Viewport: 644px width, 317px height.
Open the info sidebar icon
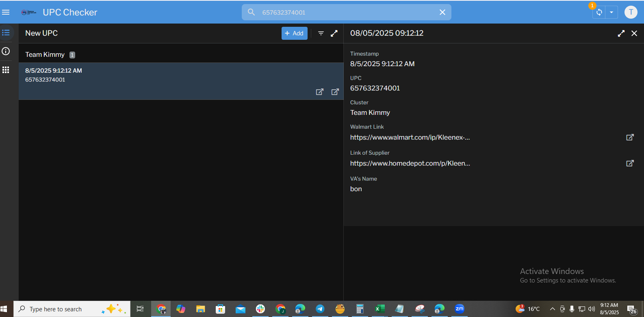coord(6,51)
